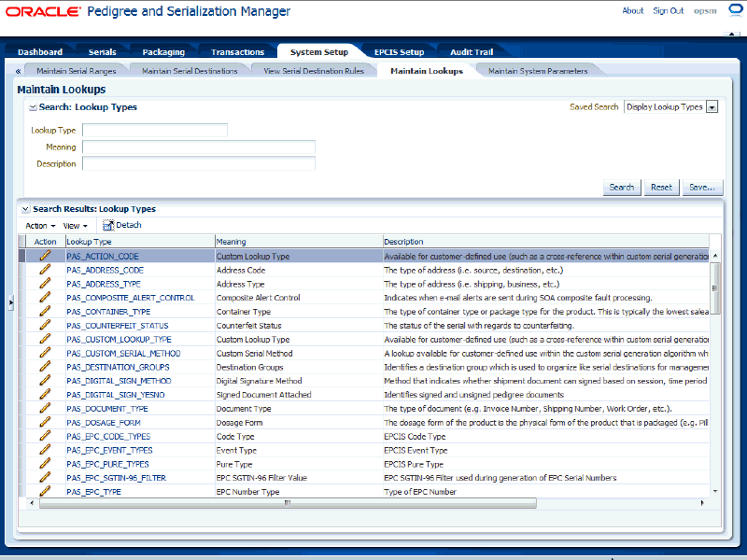
Task: Open the View menu dropdown
Action: [x=76, y=226]
